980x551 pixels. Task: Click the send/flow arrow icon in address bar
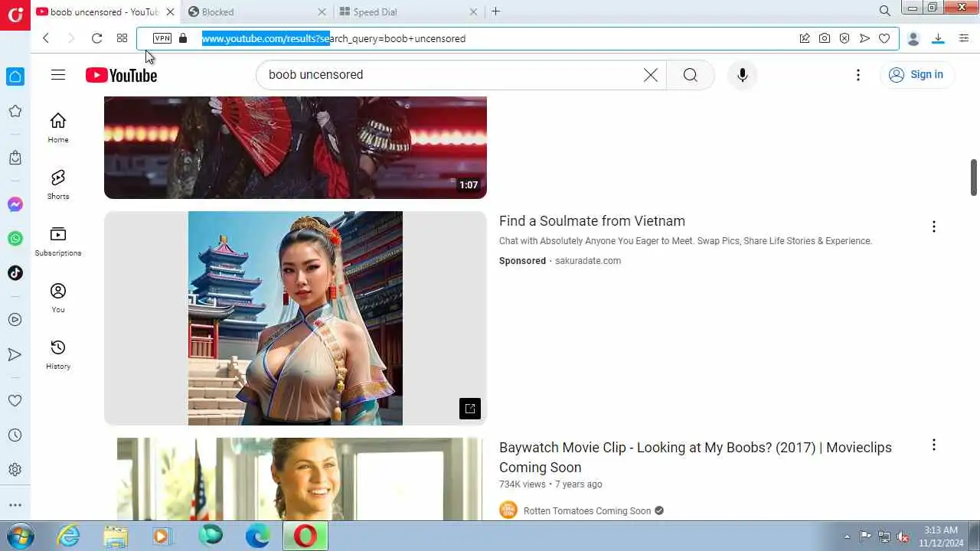tap(864, 38)
